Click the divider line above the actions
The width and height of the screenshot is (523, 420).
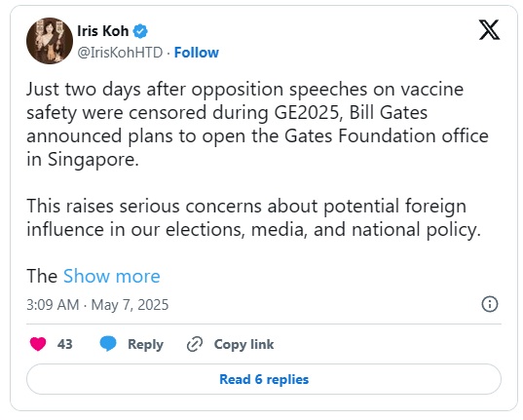pos(264,324)
